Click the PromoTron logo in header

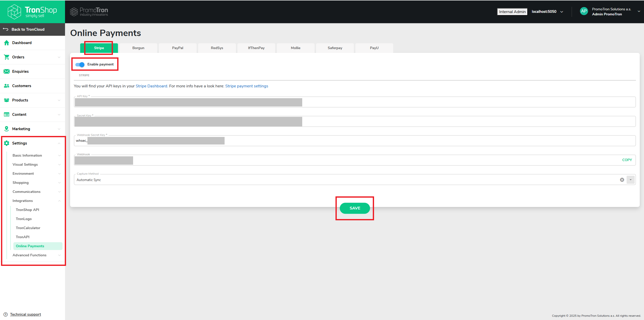[89, 12]
